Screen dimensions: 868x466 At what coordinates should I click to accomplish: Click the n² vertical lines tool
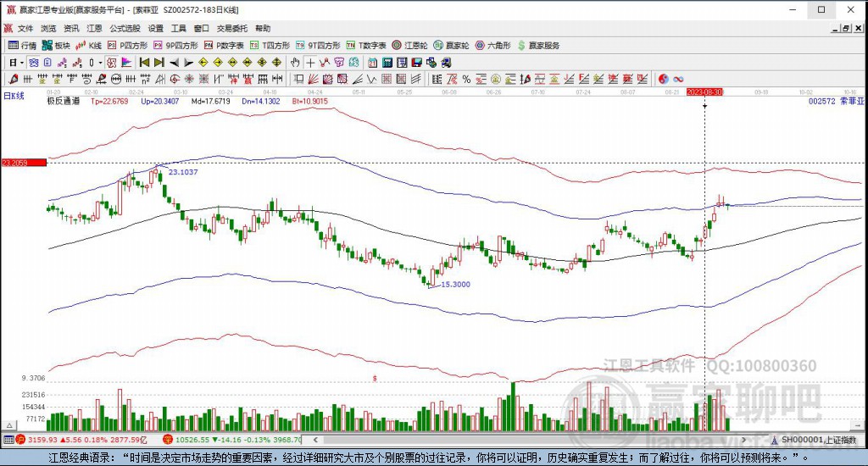pyautogui.click(x=145, y=79)
